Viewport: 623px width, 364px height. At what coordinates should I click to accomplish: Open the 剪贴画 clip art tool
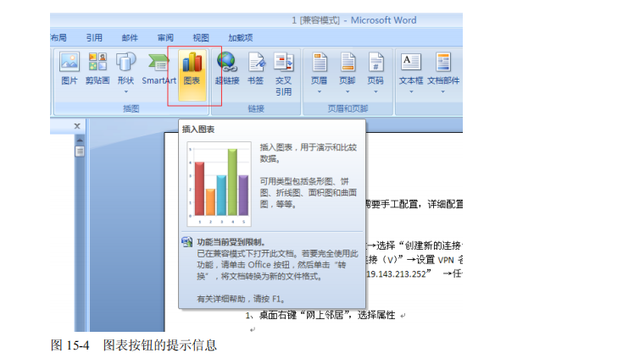click(x=97, y=69)
